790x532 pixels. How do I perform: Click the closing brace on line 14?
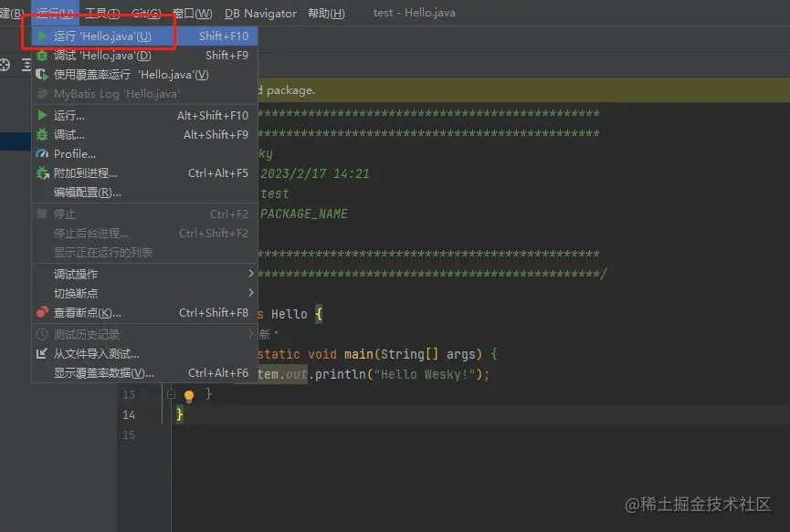tap(180, 414)
